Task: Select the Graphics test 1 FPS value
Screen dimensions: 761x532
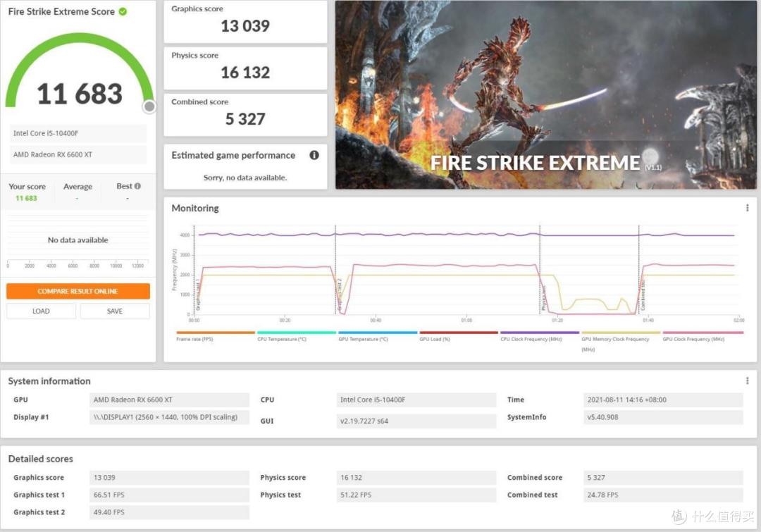Action: tap(168, 494)
